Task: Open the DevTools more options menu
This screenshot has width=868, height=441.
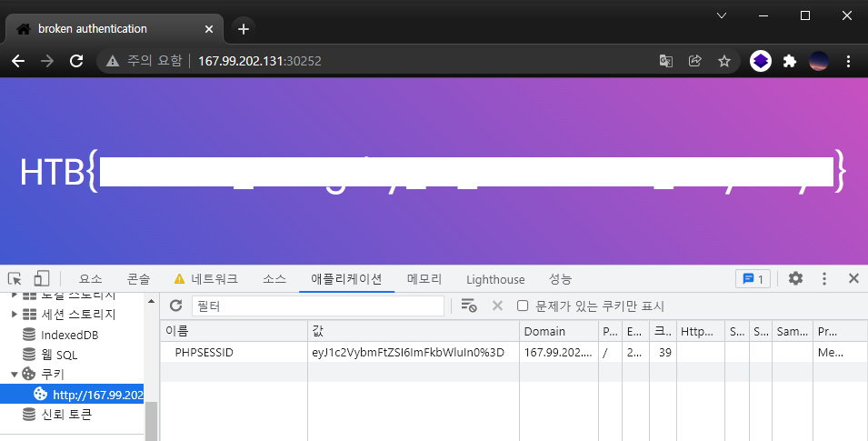Action: pos(824,278)
